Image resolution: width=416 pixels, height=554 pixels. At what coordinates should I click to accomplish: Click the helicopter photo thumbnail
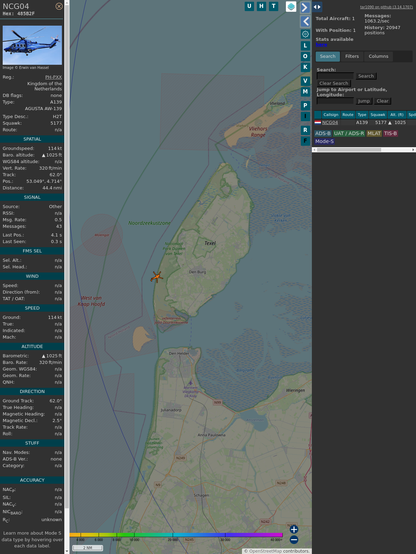tap(32, 45)
